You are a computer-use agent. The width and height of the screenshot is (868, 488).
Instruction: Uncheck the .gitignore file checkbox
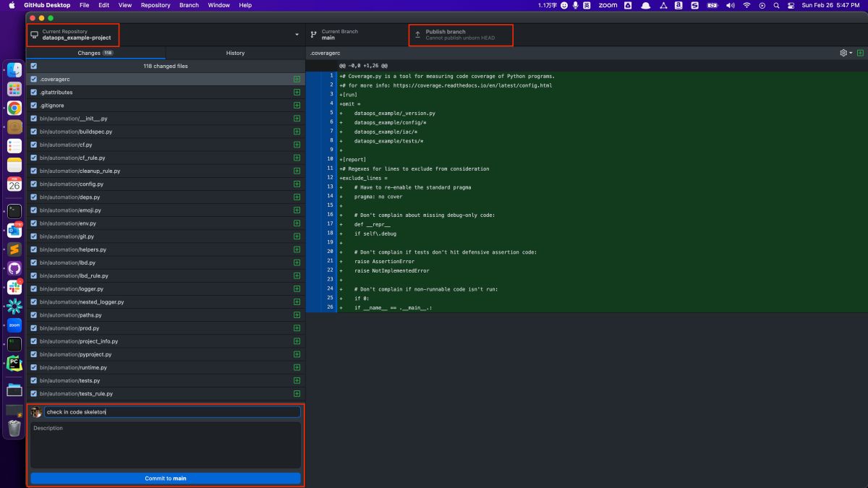point(34,106)
